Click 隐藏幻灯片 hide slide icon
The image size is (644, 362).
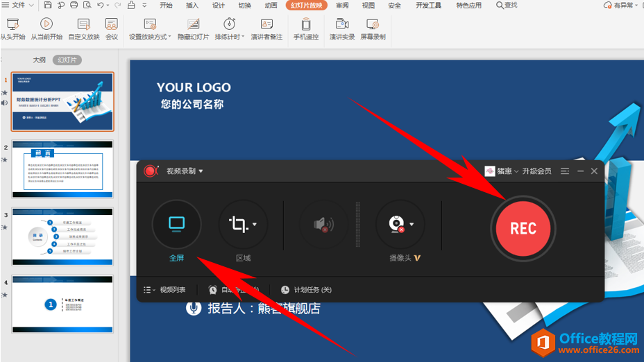193,24
